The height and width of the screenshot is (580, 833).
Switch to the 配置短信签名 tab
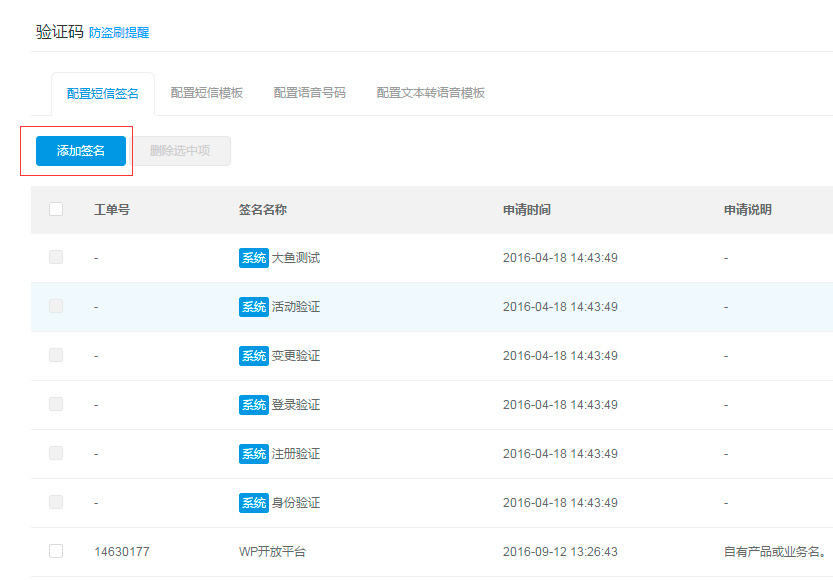103,93
